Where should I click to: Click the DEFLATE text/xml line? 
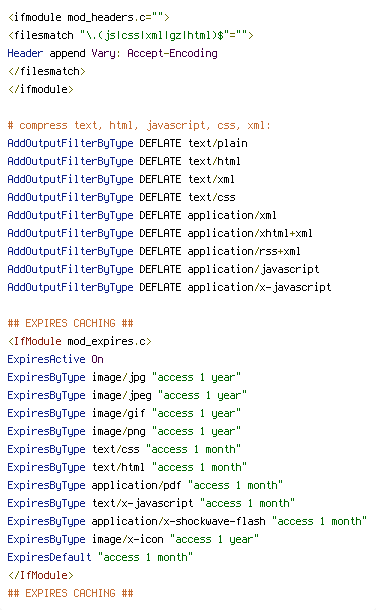[x=121, y=179]
